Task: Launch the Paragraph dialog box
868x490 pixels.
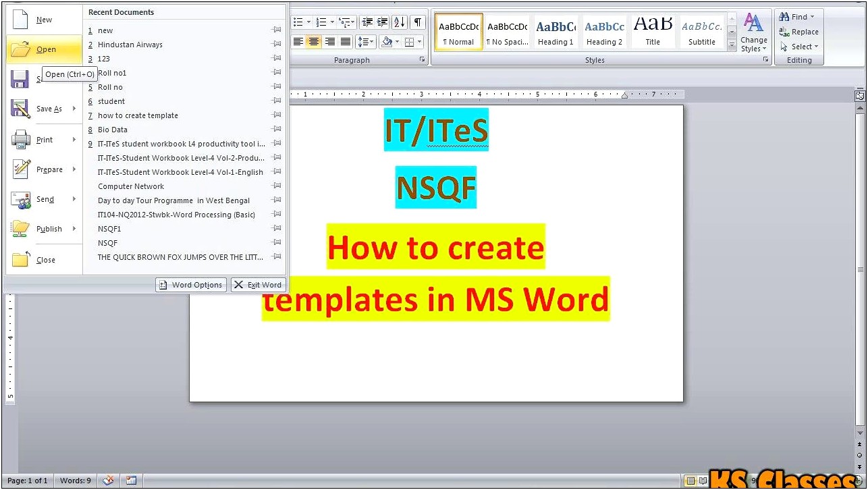Action: pyautogui.click(x=423, y=60)
